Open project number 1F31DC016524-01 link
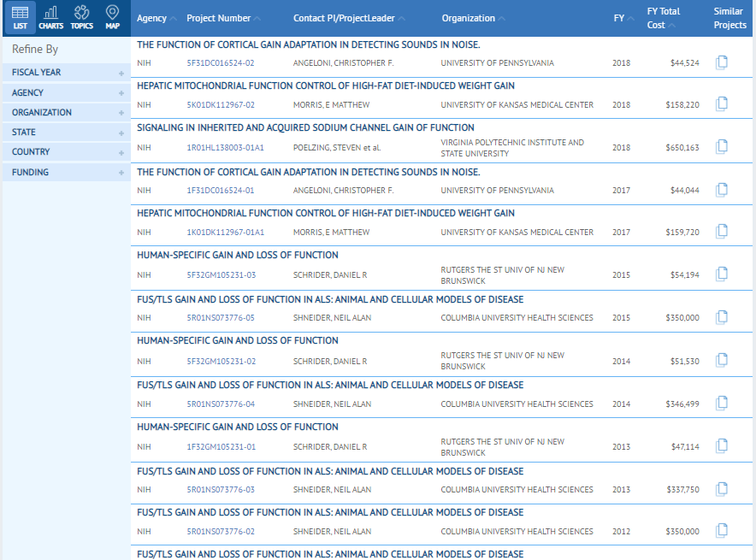The image size is (756, 560). click(221, 191)
